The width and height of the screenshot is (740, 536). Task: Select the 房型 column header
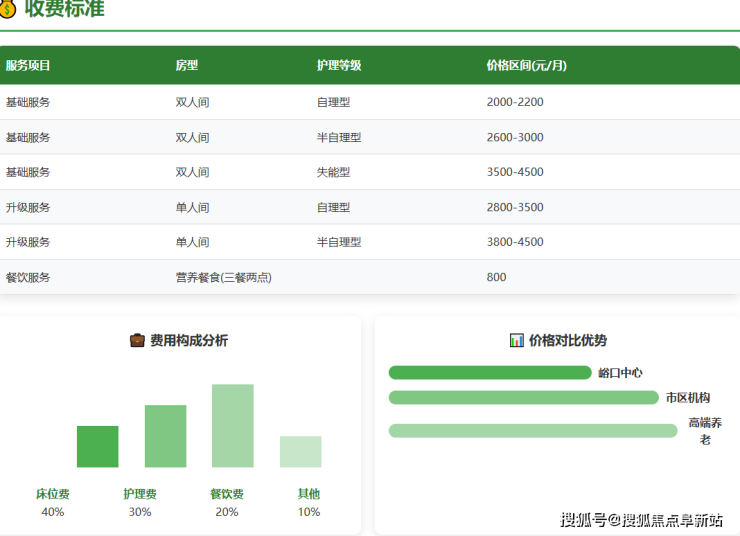click(187, 66)
